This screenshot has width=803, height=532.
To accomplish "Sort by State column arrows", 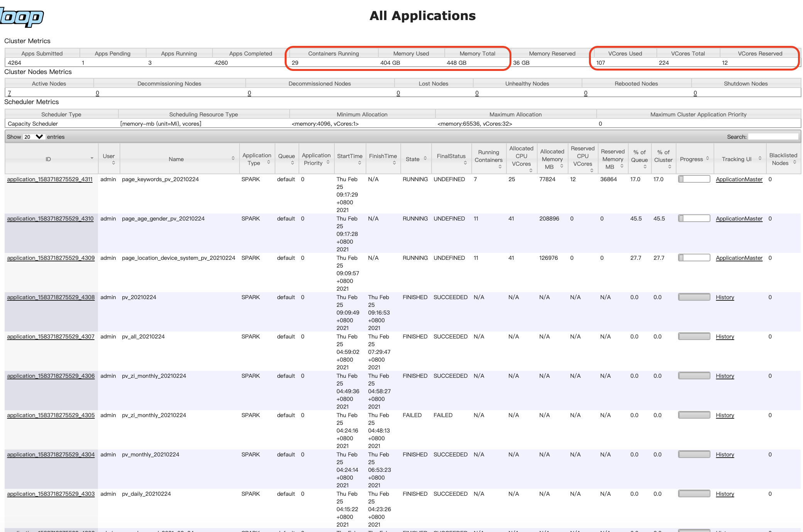I will [425, 158].
